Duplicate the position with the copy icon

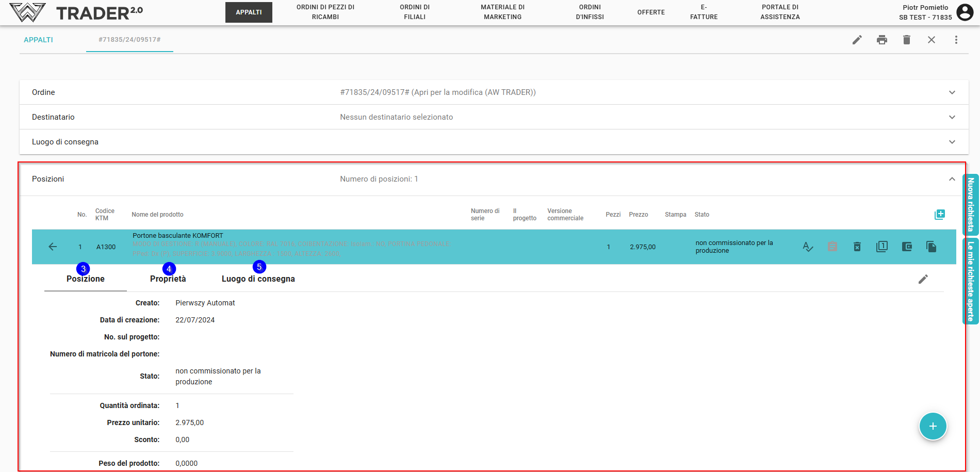[932, 247]
